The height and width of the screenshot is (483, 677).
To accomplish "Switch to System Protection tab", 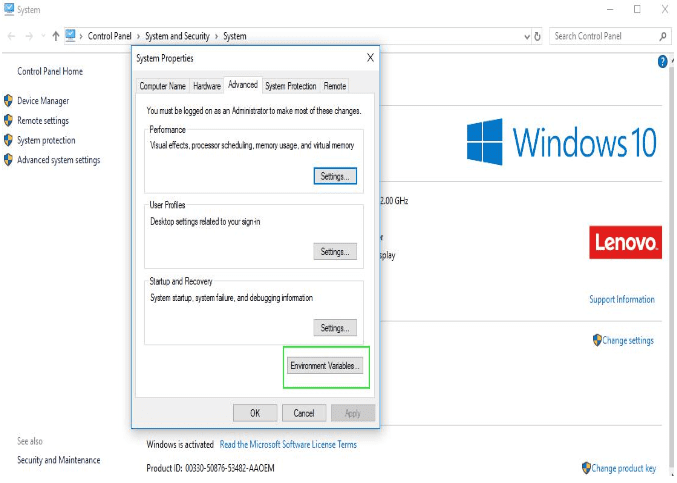I will point(291,86).
